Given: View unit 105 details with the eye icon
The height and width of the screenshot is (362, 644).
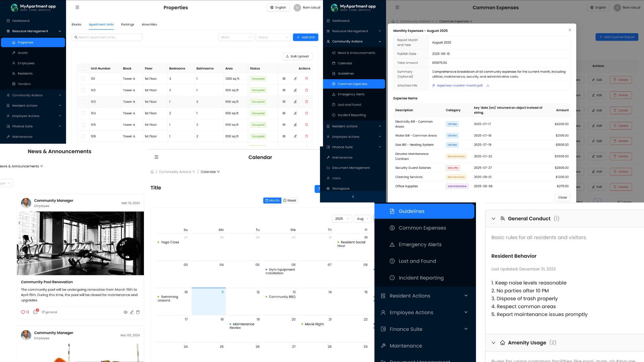Looking at the screenshot, I should 284,125.
